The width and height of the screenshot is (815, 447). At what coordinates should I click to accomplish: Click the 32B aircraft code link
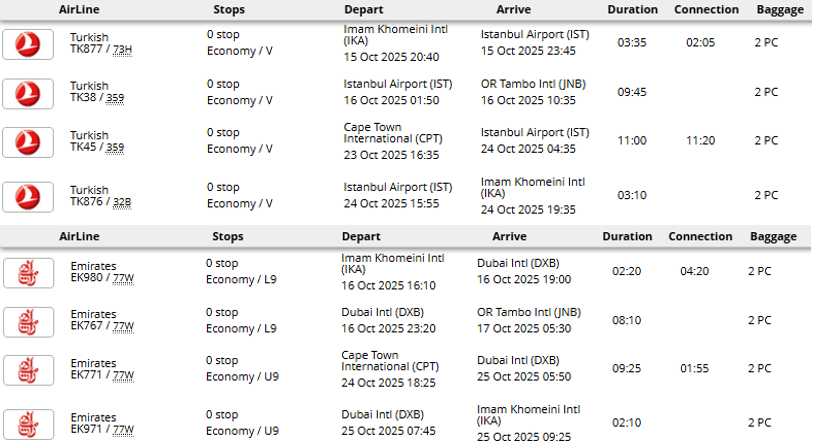pyautogui.click(x=122, y=202)
